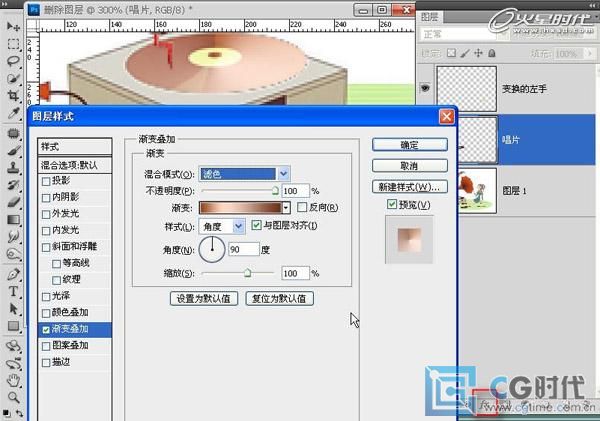Toggle the 反向(R) checkbox
Viewport: 600px width, 421px height.
[x=302, y=207]
